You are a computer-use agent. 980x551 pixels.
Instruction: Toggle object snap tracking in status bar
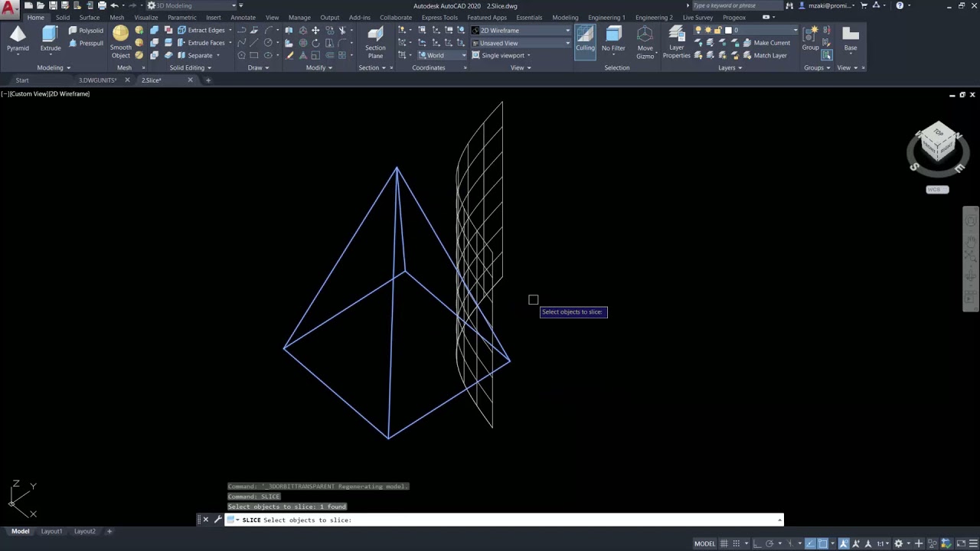click(810, 543)
